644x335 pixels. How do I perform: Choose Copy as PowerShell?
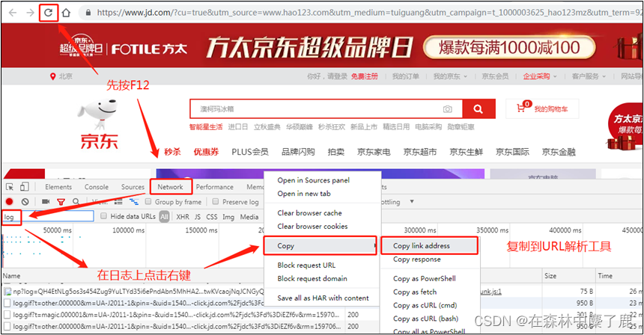tap(425, 278)
